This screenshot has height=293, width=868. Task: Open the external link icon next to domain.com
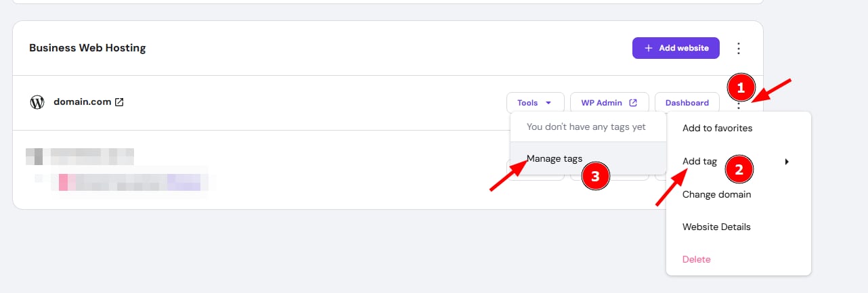pos(119,103)
